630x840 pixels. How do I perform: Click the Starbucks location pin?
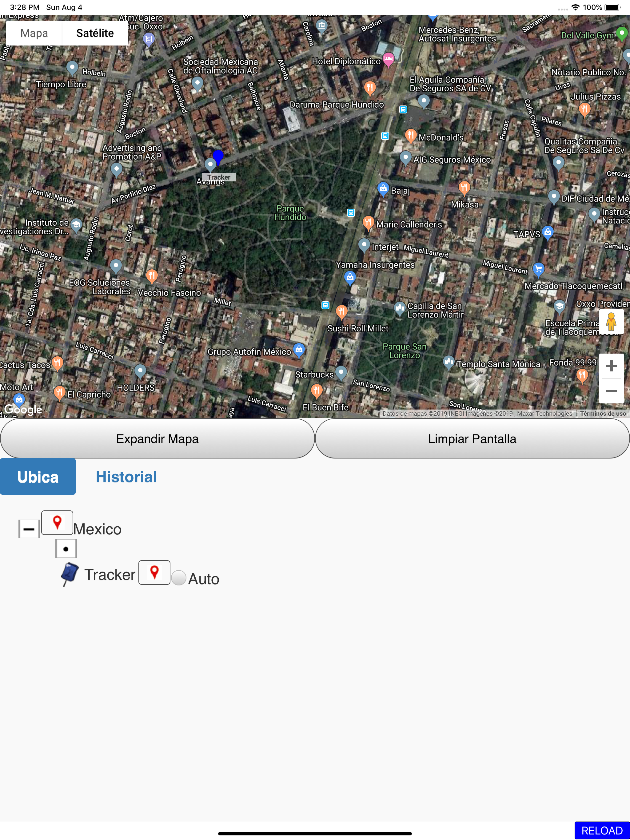[x=341, y=373]
